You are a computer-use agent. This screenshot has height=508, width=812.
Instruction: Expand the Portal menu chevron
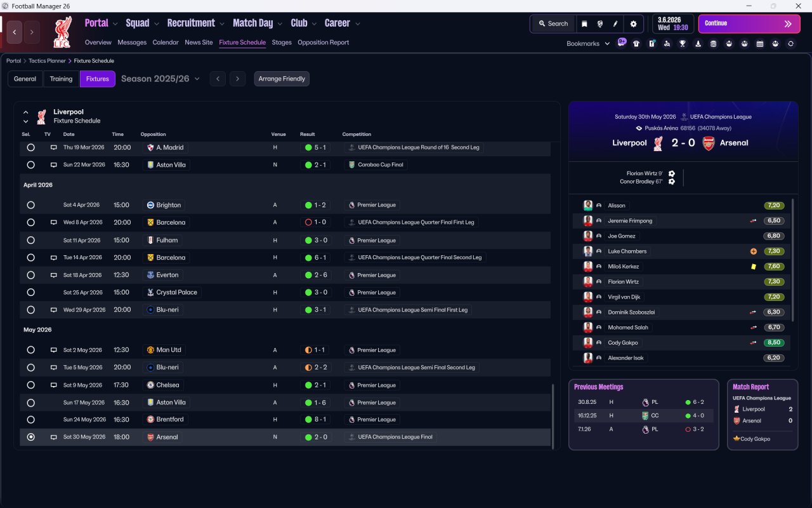(x=115, y=24)
